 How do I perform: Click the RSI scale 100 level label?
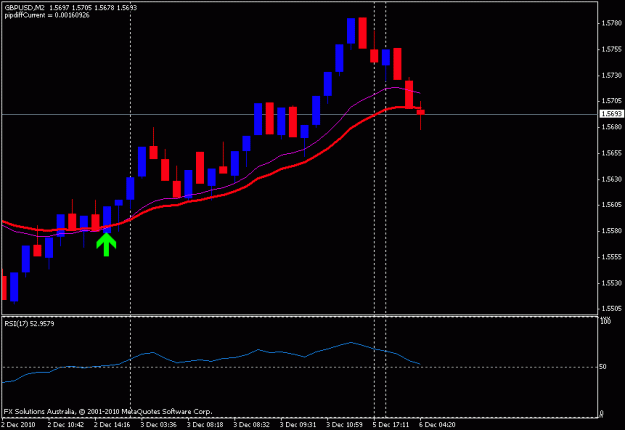click(x=605, y=321)
